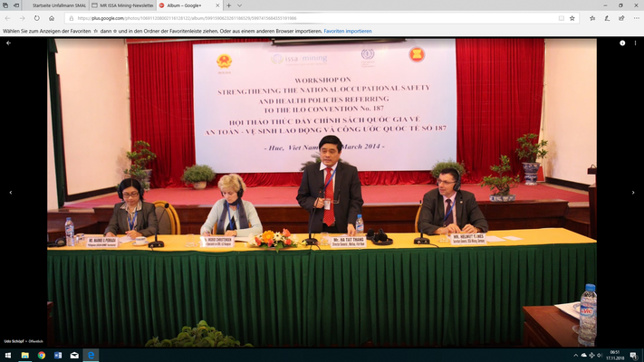Go back from photo viewer with white arrow
Viewport: 644px width, 362px height.
coord(8,43)
